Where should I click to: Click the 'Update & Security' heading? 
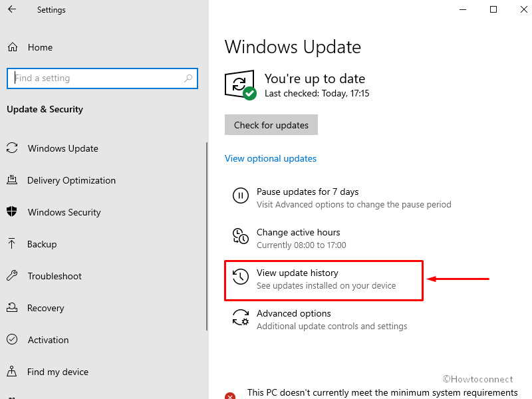45,109
